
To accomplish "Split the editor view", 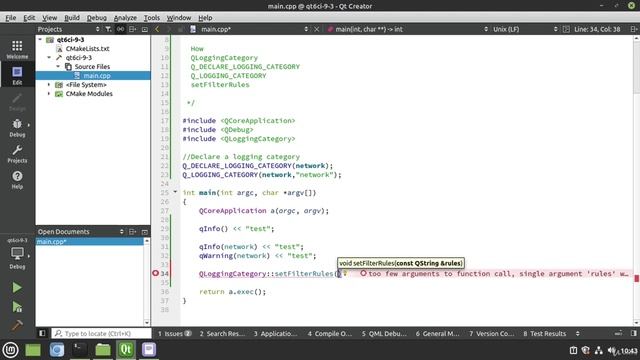I will 633,29.
